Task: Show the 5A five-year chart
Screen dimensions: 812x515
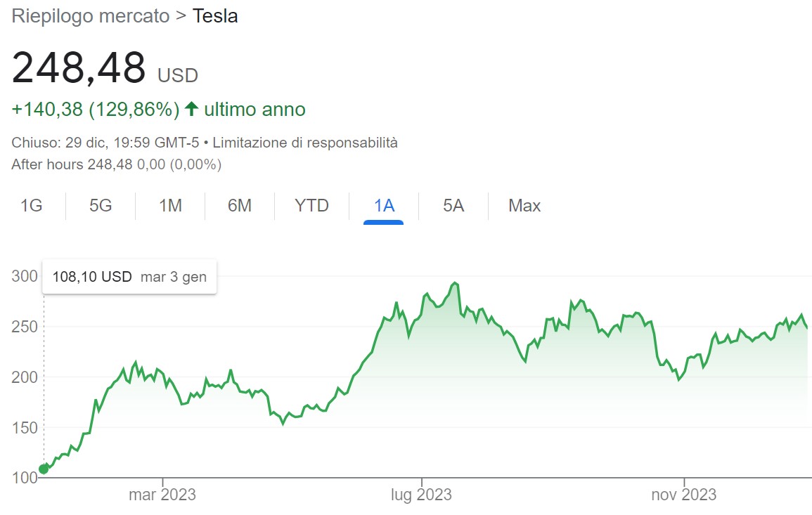Action: click(453, 205)
